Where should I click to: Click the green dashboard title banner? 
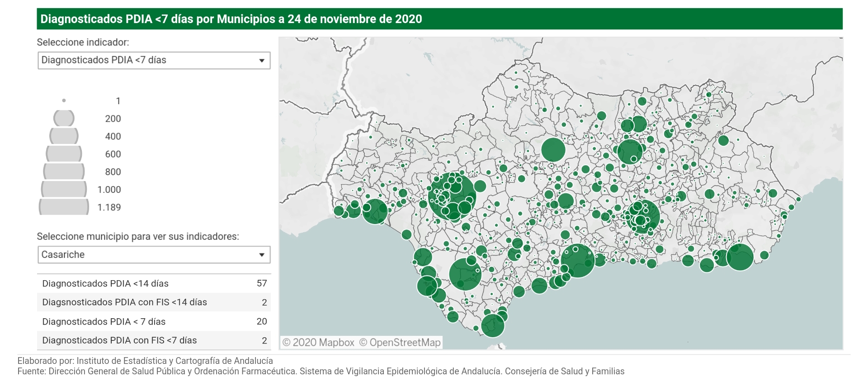click(439, 19)
